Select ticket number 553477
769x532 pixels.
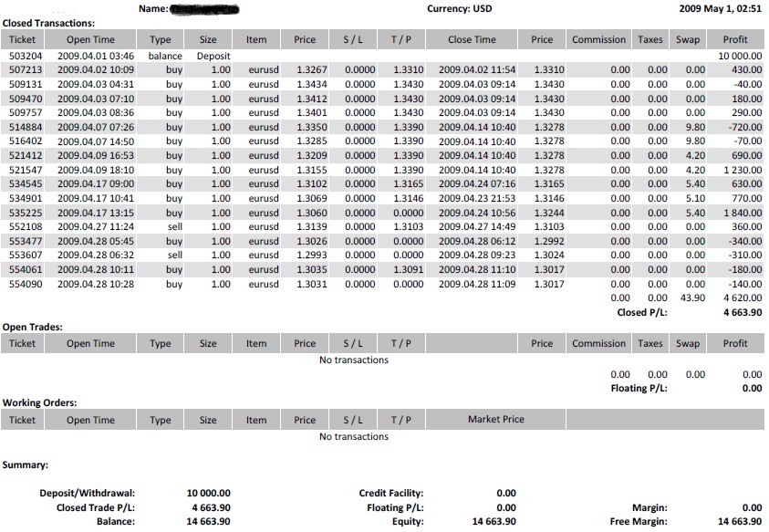click(26, 241)
